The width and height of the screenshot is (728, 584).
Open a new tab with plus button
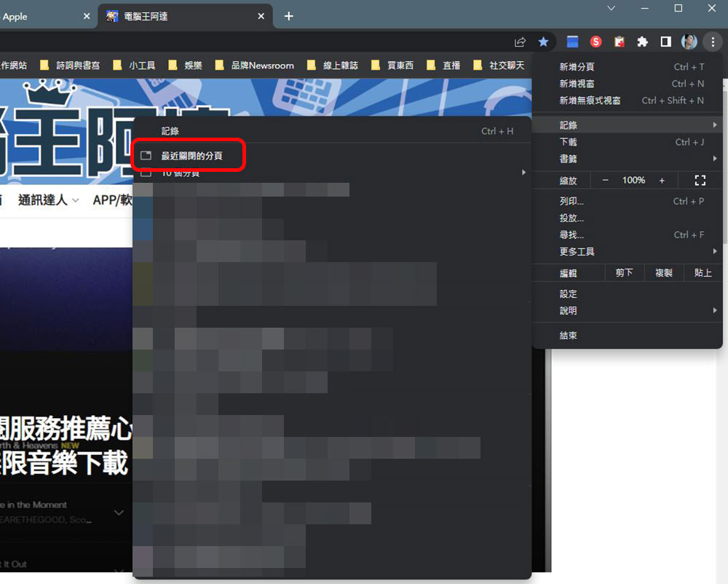289,16
